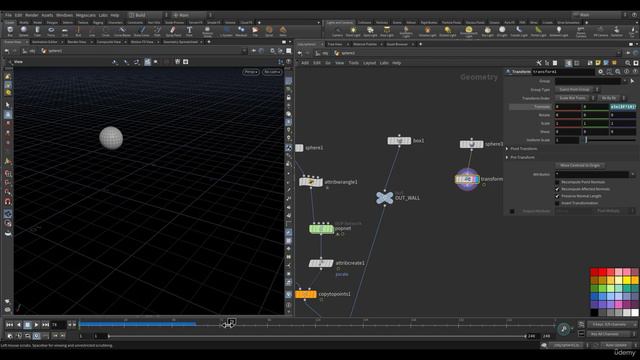Image resolution: width=640 pixels, height=360 pixels.
Task: Open parameter pane gear settings menu
Action: [600, 72]
